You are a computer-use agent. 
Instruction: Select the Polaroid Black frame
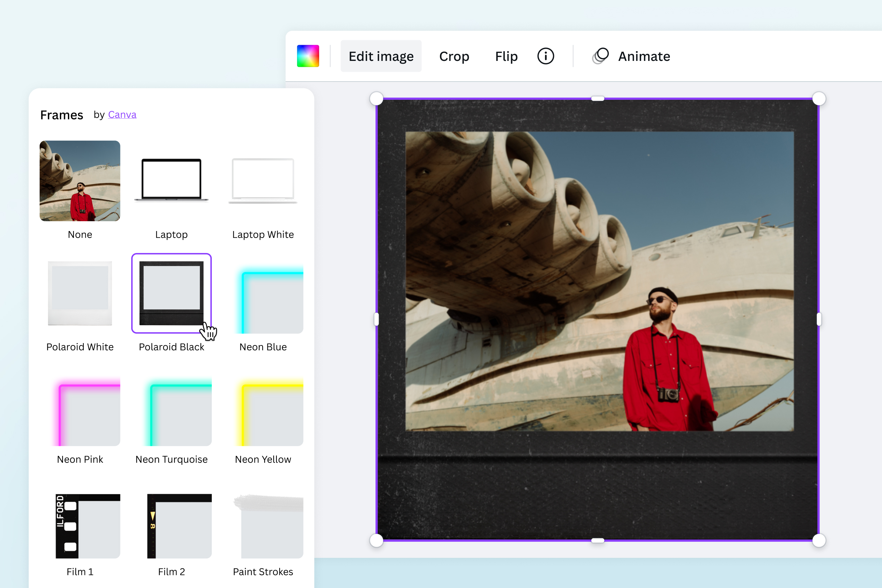(171, 293)
